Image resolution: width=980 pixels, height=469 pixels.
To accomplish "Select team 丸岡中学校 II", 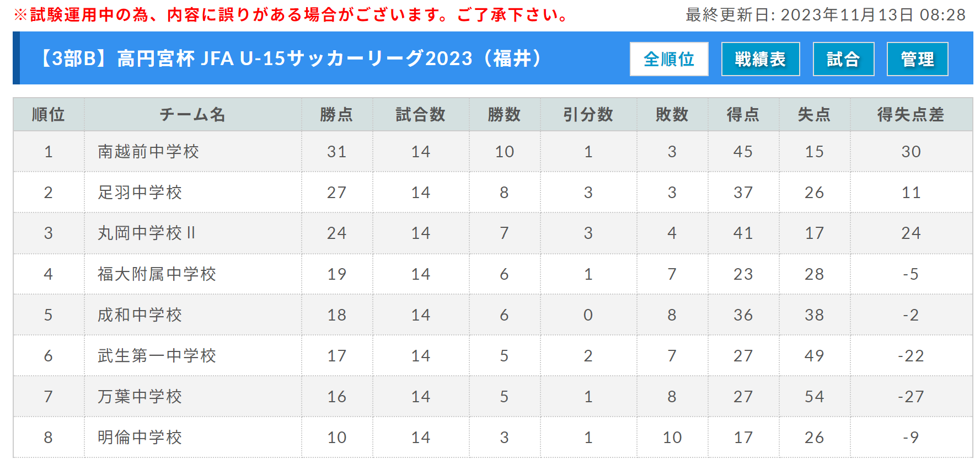I will pos(147,233).
